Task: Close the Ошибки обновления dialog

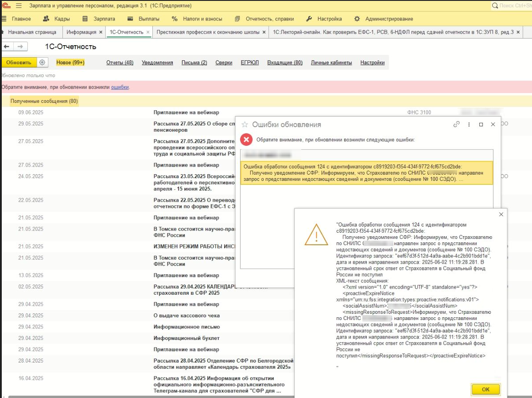Action: (493, 125)
